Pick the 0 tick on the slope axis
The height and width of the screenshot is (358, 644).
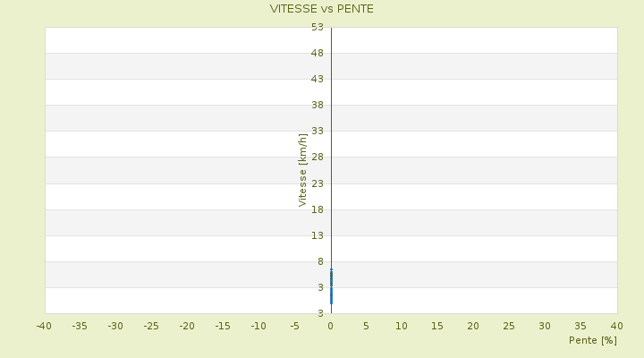click(330, 326)
